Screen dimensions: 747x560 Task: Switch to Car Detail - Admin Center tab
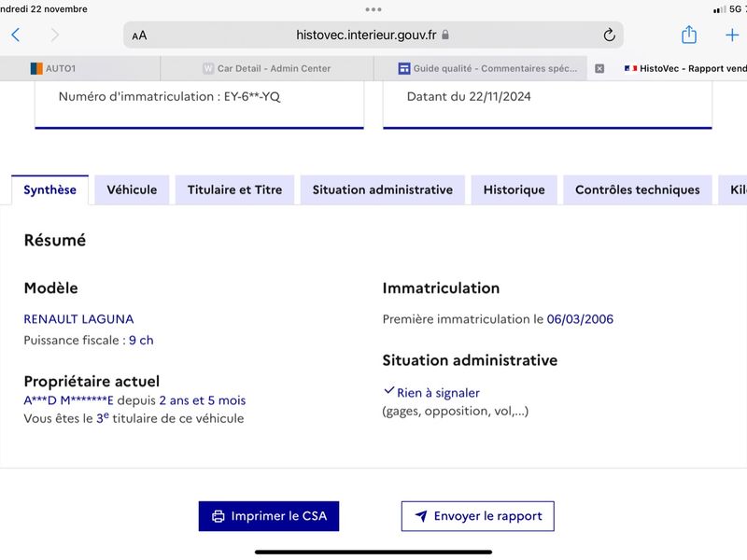267,68
